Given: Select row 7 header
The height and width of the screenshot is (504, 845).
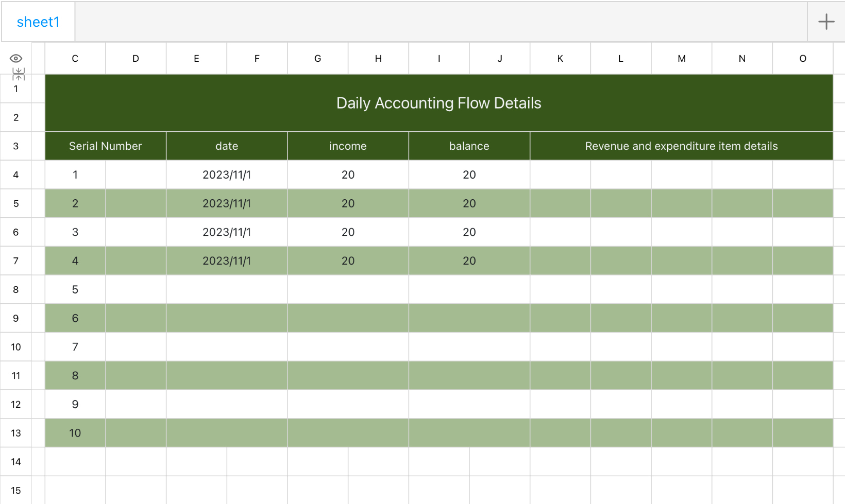Looking at the screenshot, I should click(x=16, y=261).
